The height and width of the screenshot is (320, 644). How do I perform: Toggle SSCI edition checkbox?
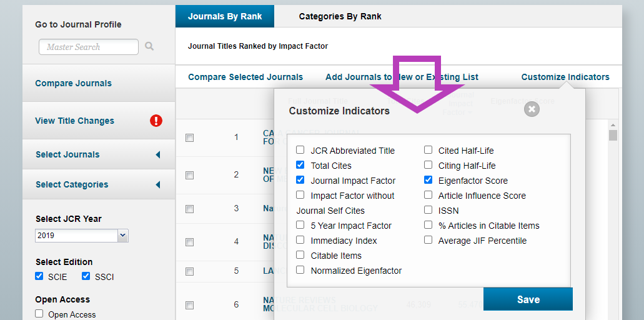point(86,276)
